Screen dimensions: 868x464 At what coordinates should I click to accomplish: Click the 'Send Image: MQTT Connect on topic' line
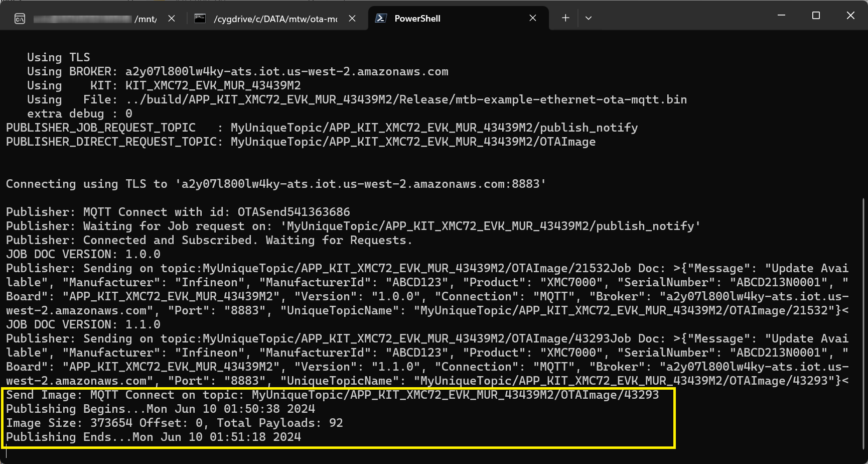333,395
